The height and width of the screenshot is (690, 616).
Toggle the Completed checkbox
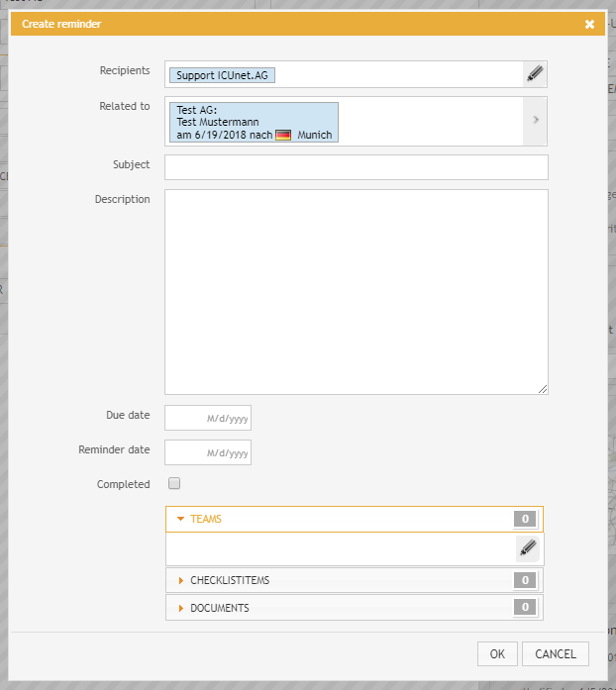tap(174, 484)
